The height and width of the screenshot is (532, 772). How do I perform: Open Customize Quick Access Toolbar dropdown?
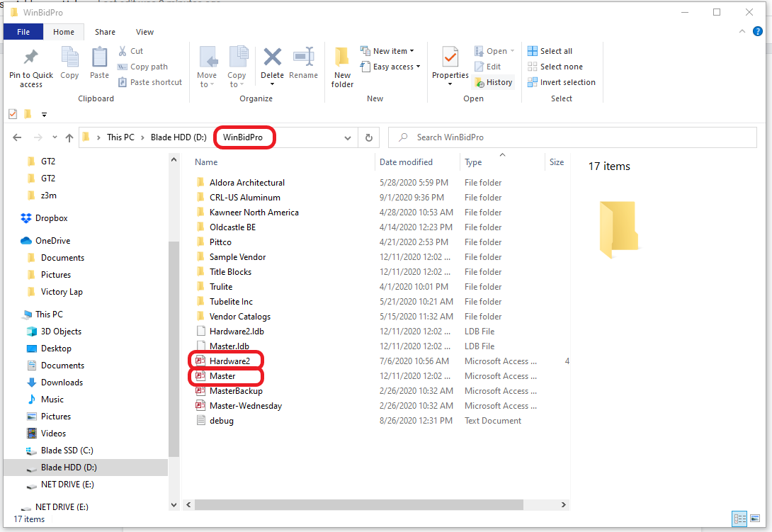click(x=45, y=115)
